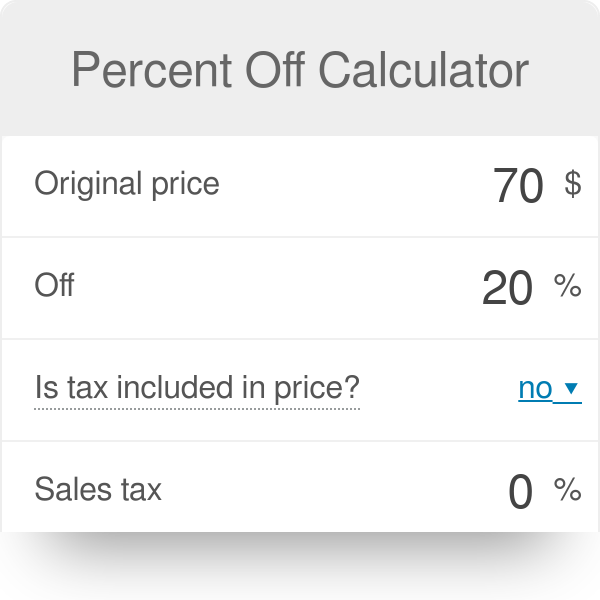Show hint for "Is tax included in price?"
This screenshot has width=600, height=600.
click(x=197, y=388)
